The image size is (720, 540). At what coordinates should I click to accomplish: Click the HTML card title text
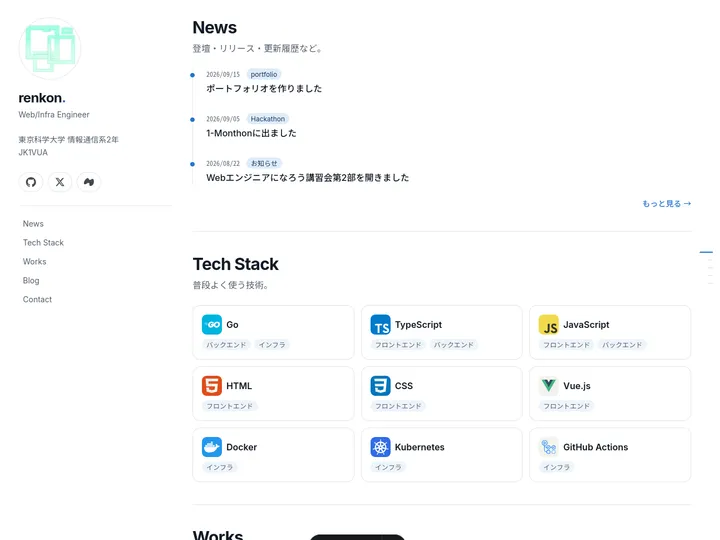tap(239, 386)
